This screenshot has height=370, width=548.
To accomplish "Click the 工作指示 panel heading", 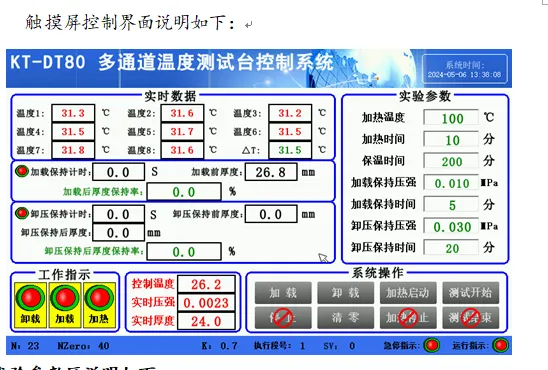I will (x=64, y=274).
